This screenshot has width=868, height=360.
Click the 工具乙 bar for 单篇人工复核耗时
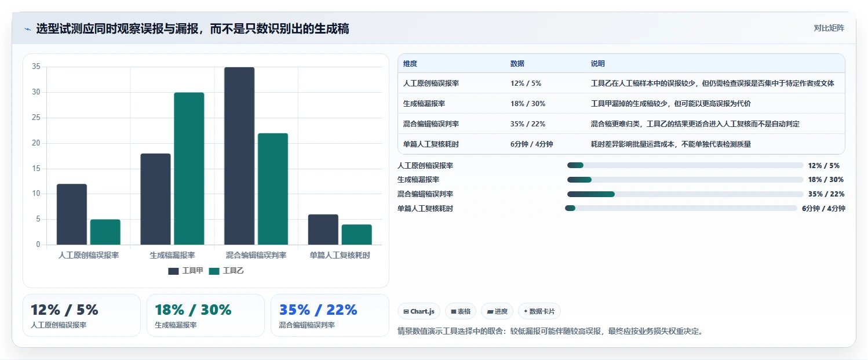(x=357, y=235)
